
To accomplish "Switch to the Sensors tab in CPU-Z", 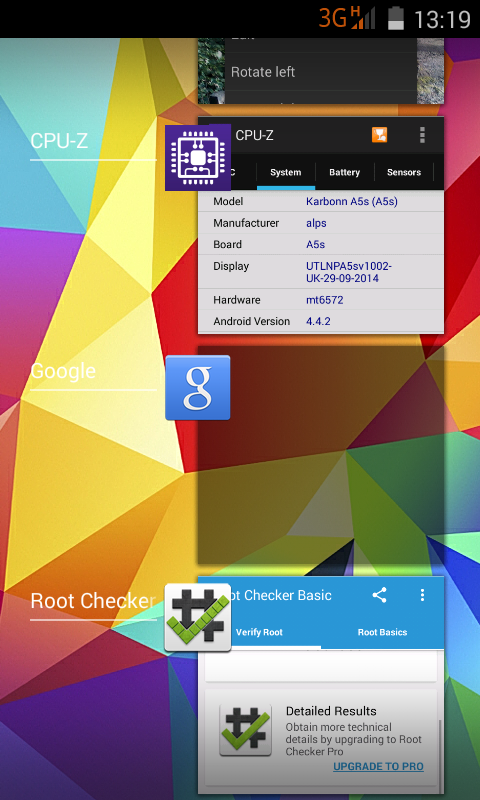I will 403,172.
